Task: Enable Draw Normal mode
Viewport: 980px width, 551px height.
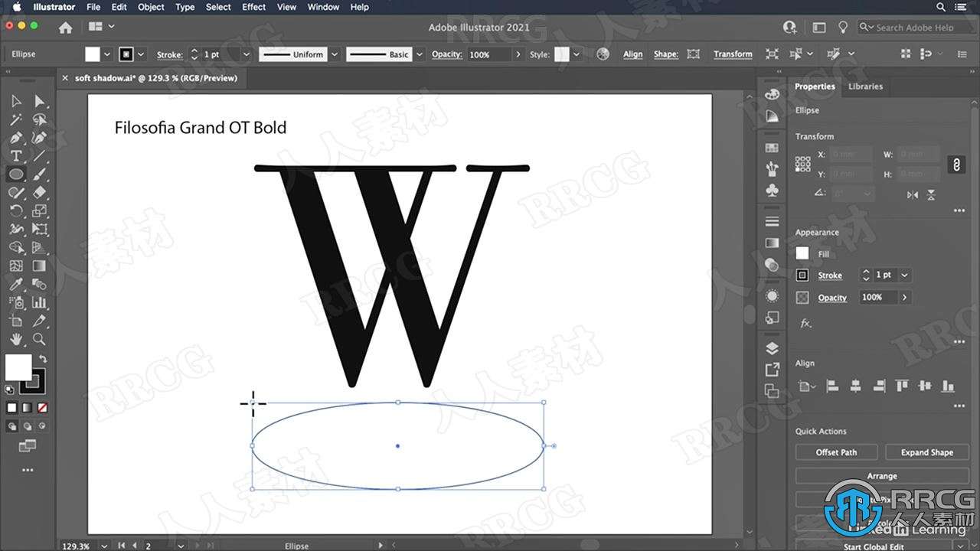Action: click(12, 425)
